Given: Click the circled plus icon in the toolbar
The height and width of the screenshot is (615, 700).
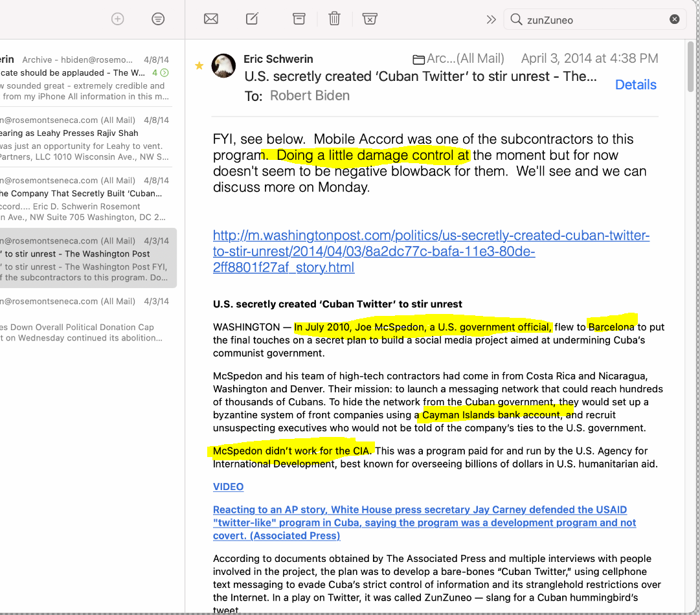Looking at the screenshot, I should [117, 19].
